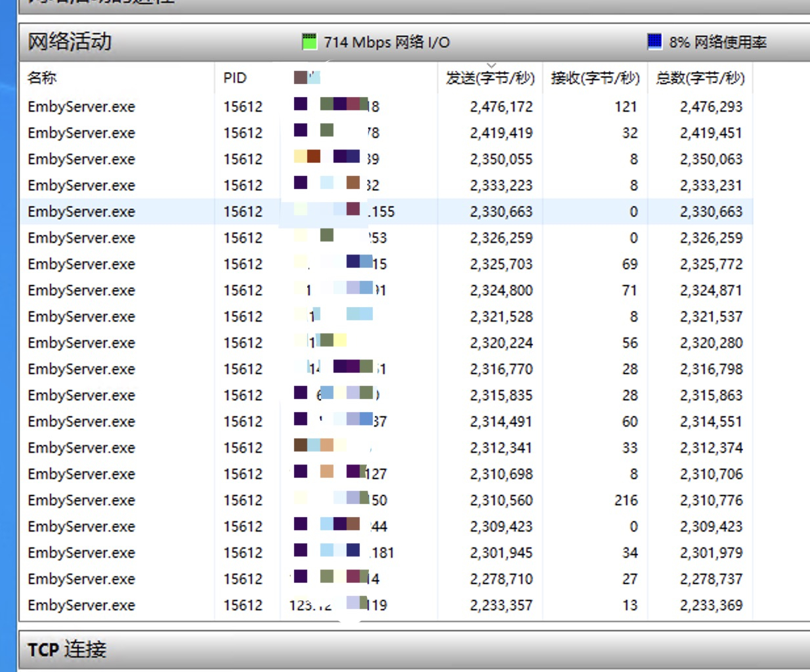The image size is (810, 672).
Task: Select EmbyServer.exe row sending 2,326,259
Action: (x=386, y=238)
